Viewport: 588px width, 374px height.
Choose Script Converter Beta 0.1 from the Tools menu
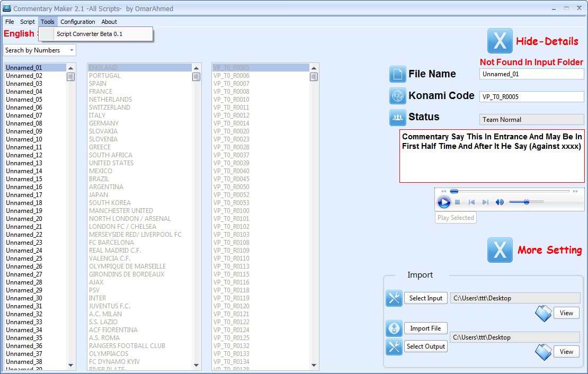tap(90, 34)
